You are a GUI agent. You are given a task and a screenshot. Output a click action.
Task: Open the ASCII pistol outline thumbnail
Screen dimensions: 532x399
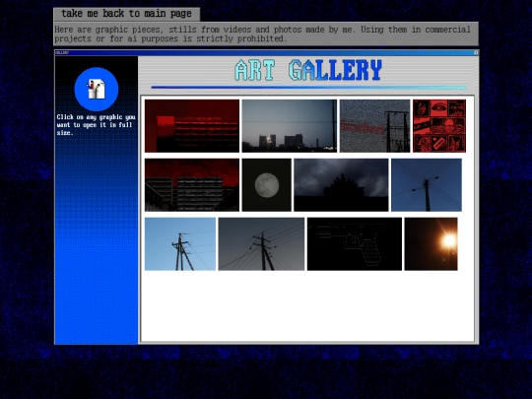(x=355, y=244)
